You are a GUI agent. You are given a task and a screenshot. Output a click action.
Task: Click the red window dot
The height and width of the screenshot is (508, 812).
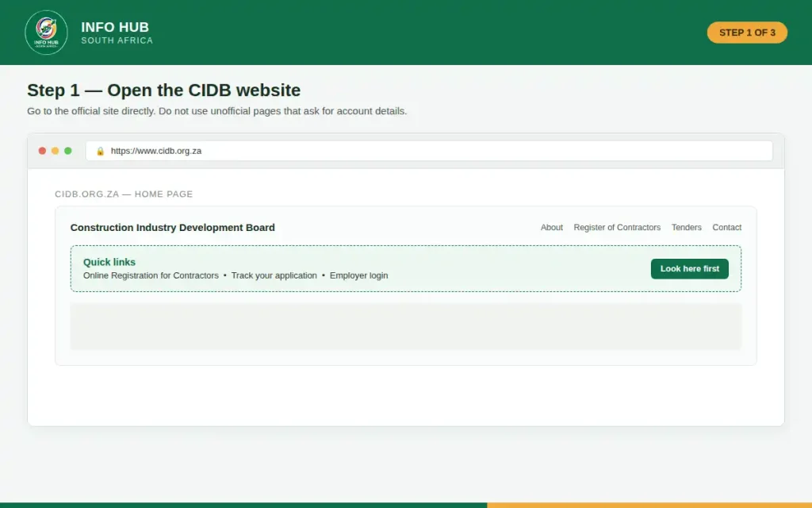43,151
